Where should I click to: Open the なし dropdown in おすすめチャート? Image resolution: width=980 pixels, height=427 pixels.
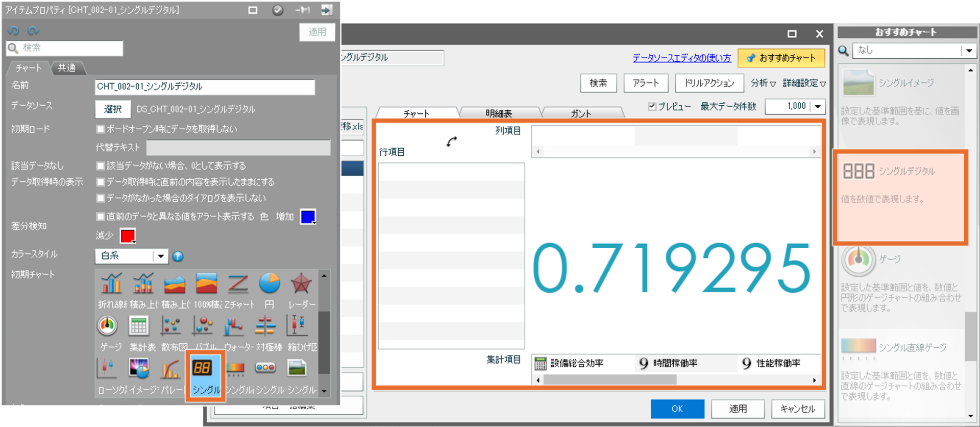coord(969,51)
